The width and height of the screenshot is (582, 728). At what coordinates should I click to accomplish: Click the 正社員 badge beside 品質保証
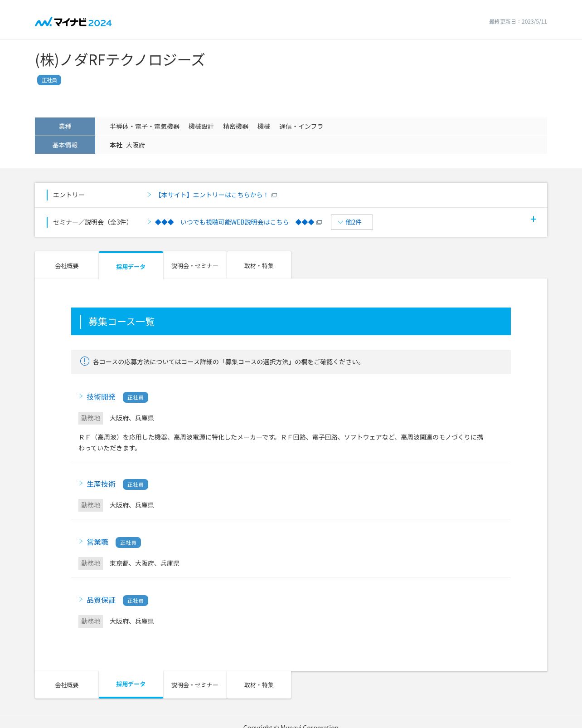click(x=136, y=601)
